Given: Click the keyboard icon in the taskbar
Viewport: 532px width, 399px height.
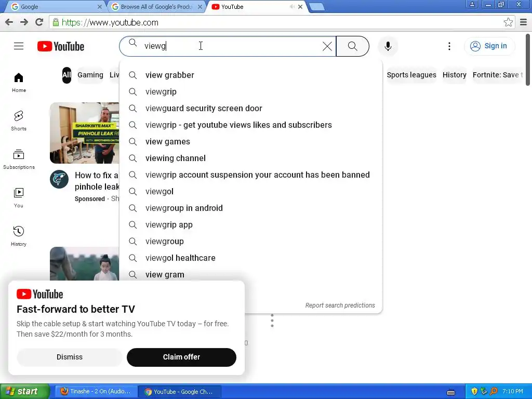Looking at the screenshot, I should click(451, 392).
